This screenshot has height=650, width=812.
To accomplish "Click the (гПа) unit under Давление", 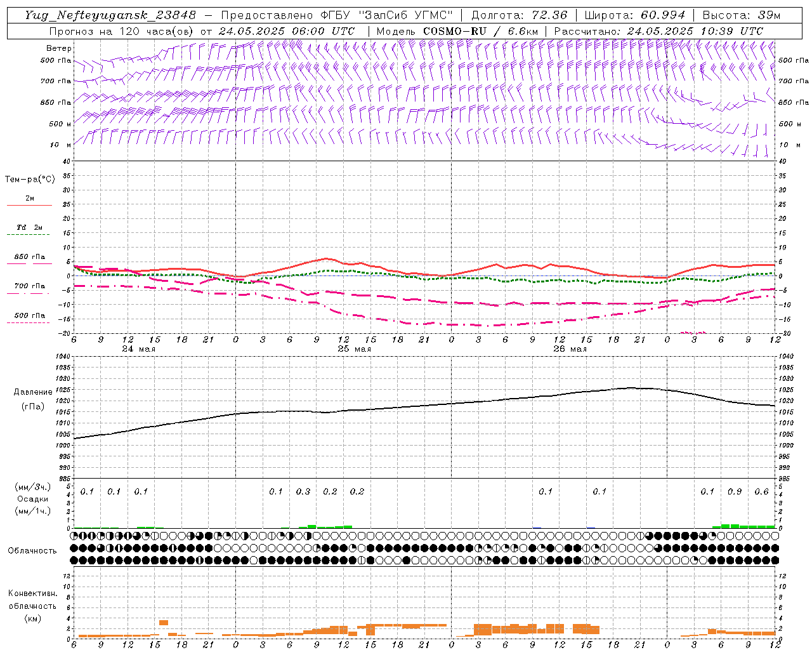I will pos(33,407).
